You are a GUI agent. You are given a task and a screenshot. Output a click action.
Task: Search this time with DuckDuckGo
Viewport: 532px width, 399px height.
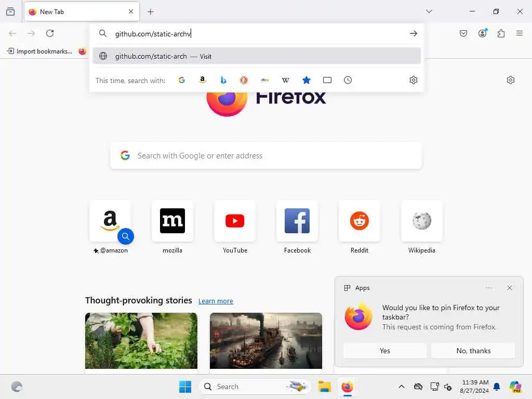coord(244,80)
